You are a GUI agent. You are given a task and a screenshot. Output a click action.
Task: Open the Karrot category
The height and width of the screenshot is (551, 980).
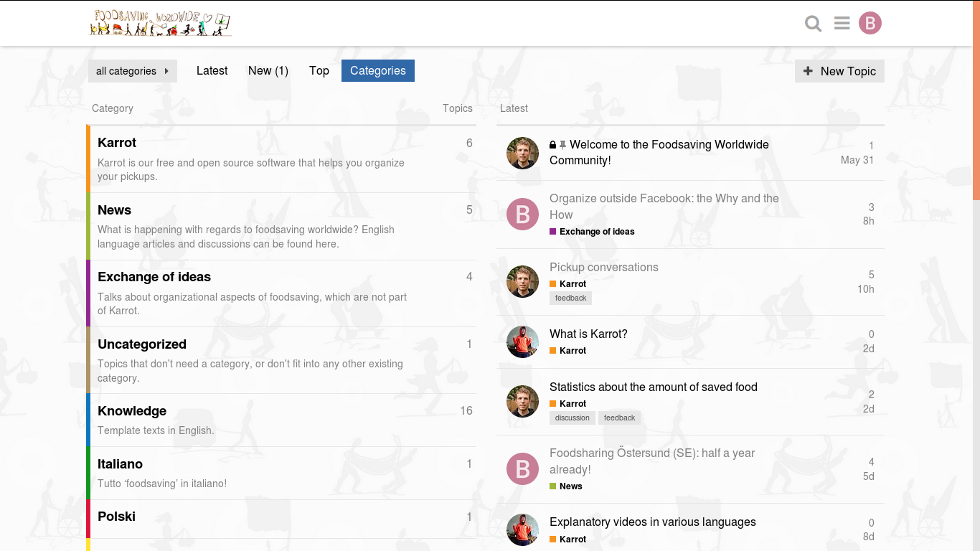tap(117, 143)
